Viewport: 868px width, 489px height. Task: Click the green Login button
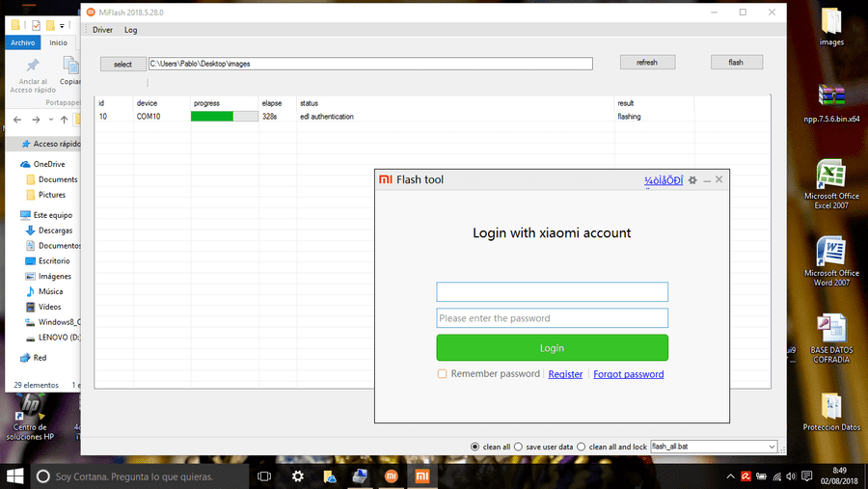tap(552, 348)
